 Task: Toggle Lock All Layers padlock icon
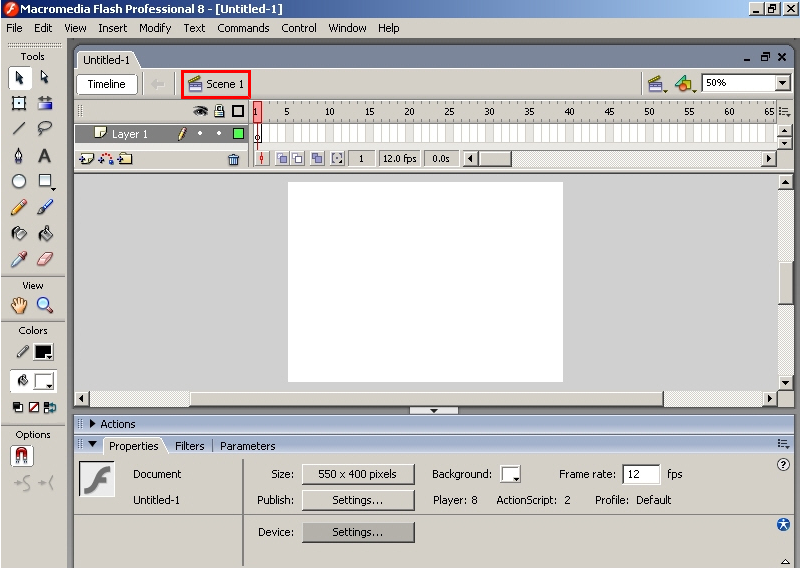pos(219,111)
